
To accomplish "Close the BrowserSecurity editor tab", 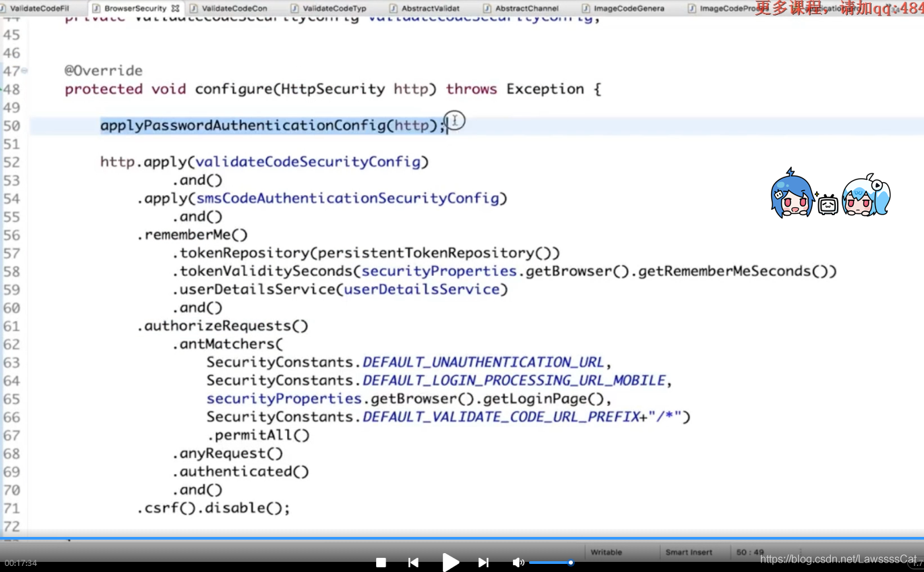I will click(176, 8).
